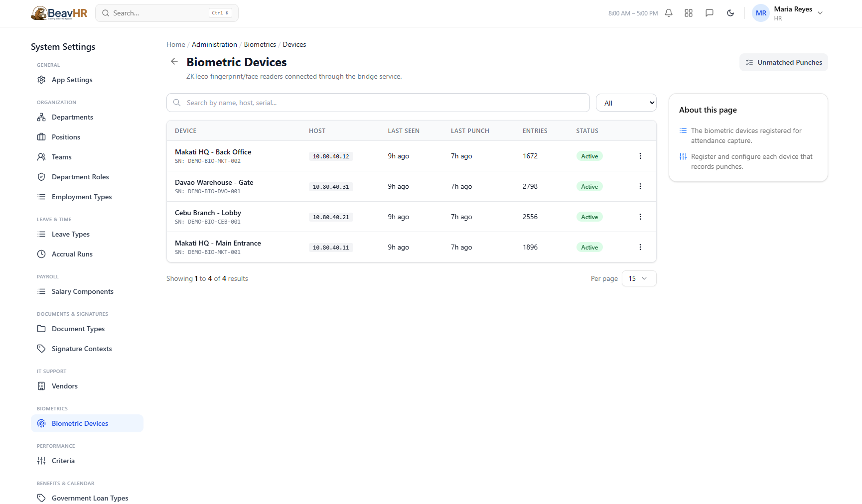
Task: Focus the global Search field
Action: coord(167,13)
